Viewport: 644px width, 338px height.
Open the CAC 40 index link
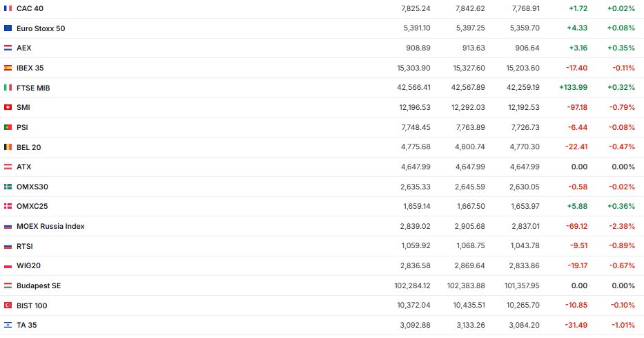click(30, 8)
